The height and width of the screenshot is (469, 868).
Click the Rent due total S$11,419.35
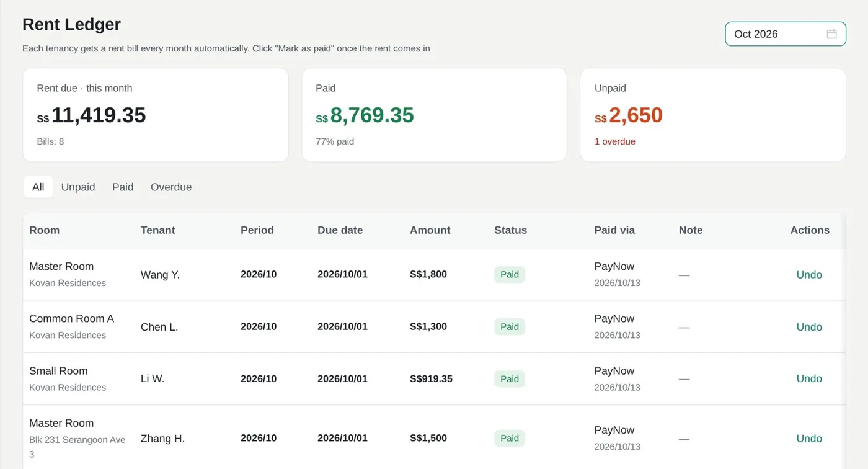click(x=91, y=115)
